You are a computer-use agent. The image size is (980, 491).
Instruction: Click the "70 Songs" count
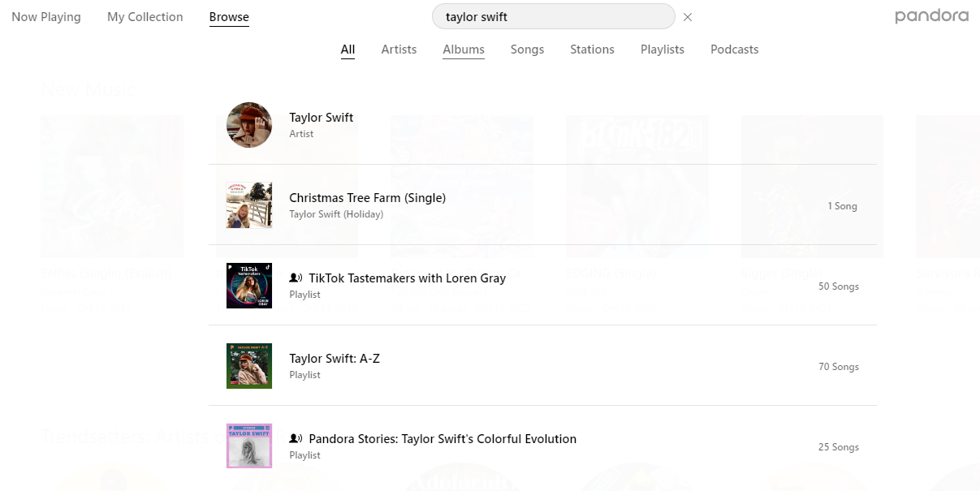point(839,367)
